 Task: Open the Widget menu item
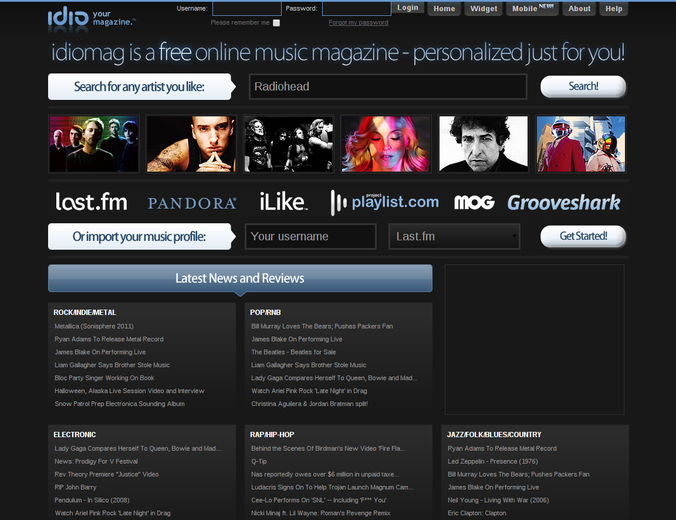pyautogui.click(x=484, y=9)
